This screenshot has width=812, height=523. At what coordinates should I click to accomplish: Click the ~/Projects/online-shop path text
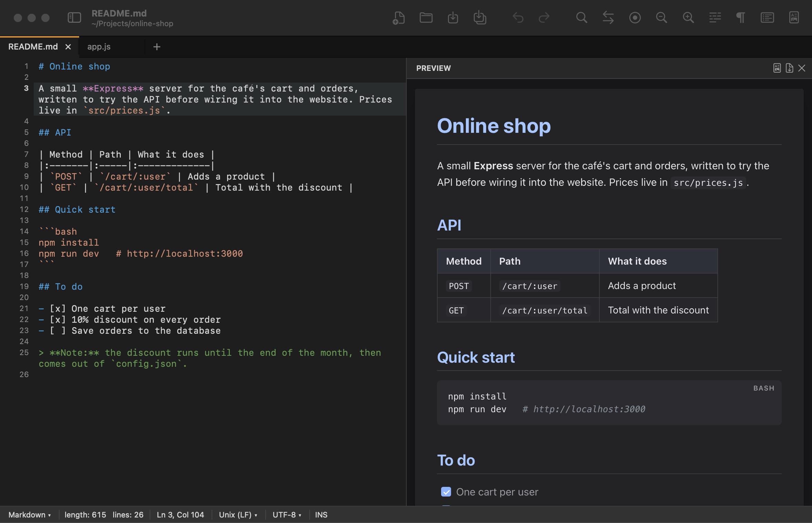tap(132, 24)
